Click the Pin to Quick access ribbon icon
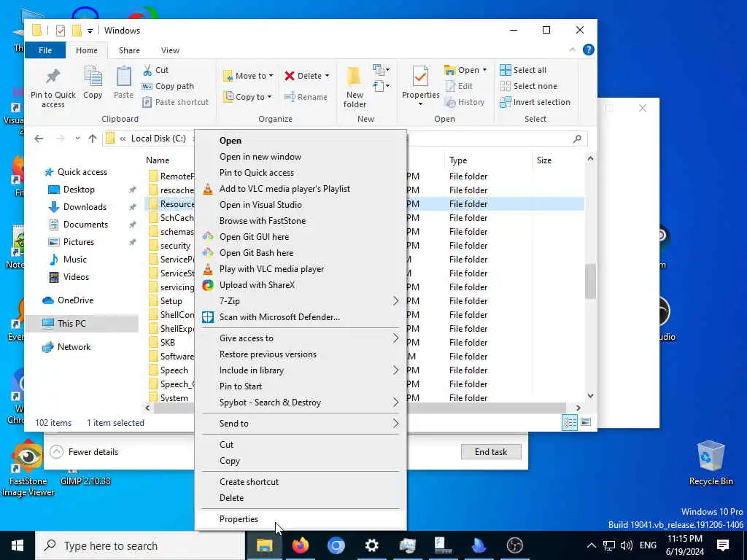This screenshot has height=560, width=747. click(53, 76)
